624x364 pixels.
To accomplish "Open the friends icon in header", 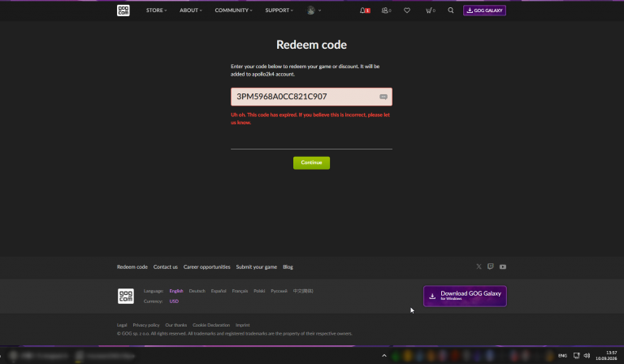I will click(x=386, y=11).
